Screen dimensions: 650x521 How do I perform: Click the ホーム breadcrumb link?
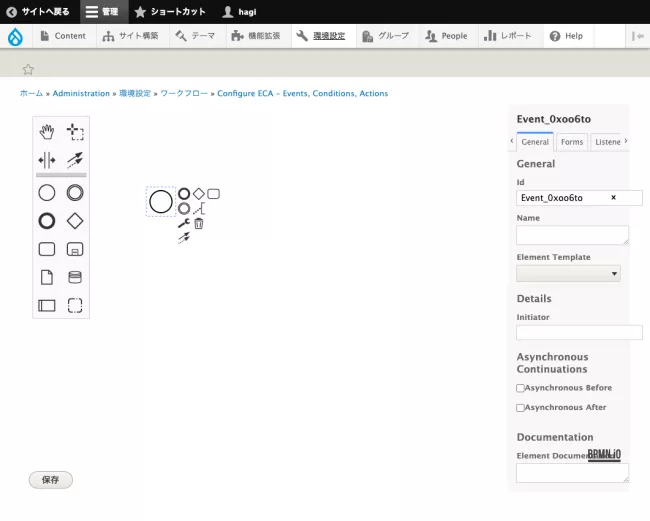tap(32, 93)
